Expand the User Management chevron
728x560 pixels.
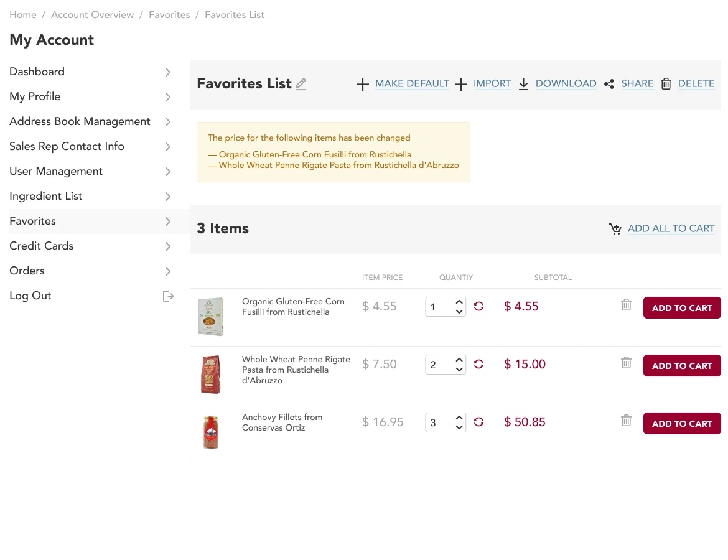(168, 172)
